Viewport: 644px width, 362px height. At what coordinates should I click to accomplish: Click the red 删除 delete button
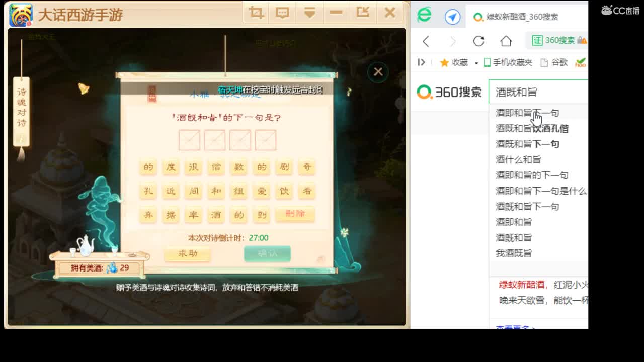[295, 214]
